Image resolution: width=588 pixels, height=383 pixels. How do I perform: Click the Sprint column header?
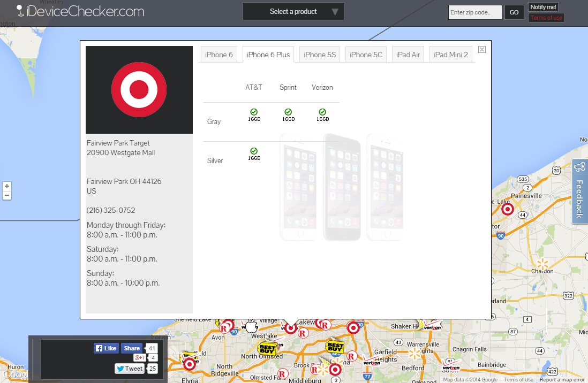point(288,87)
